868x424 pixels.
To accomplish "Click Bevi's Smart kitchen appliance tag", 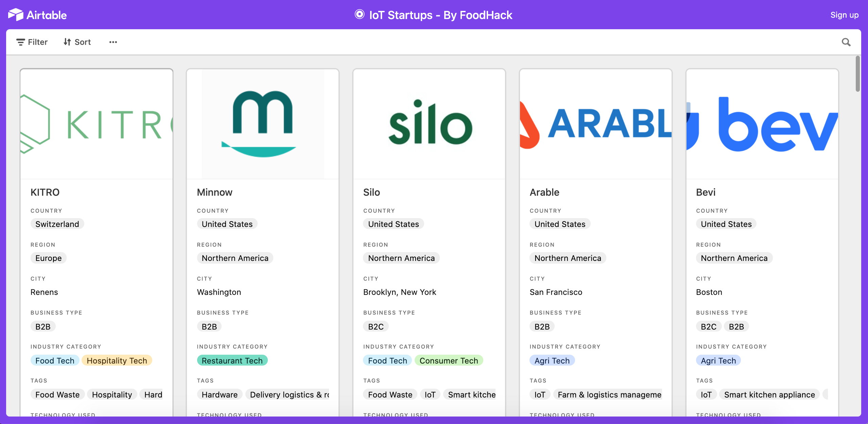I will [x=769, y=394].
